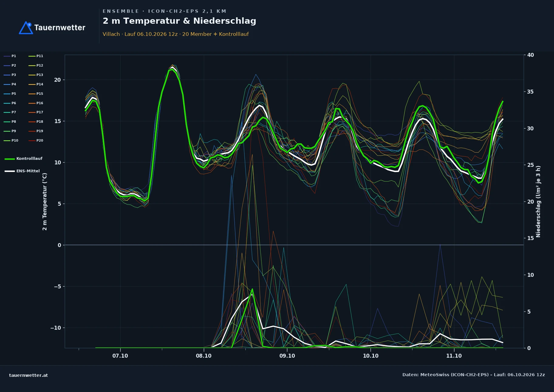
Task: Click the Tauernwetter mountain logo icon
Action: pos(26,28)
